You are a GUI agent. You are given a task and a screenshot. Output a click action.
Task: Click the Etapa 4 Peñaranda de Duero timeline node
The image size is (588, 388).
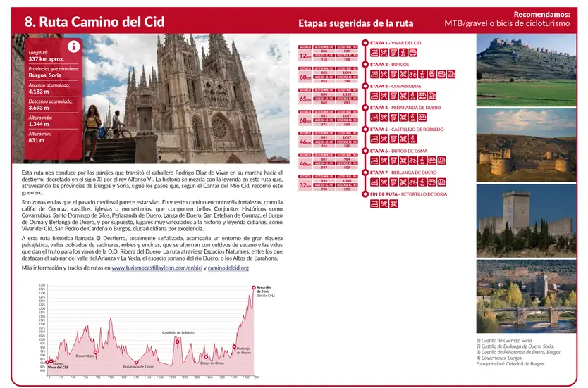pos(365,108)
